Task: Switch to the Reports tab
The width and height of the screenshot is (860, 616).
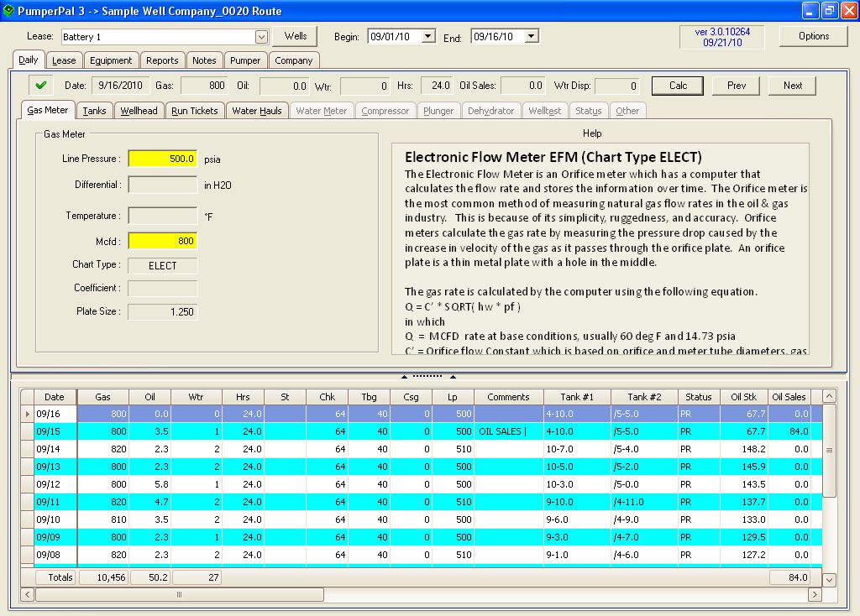Action: [162, 60]
